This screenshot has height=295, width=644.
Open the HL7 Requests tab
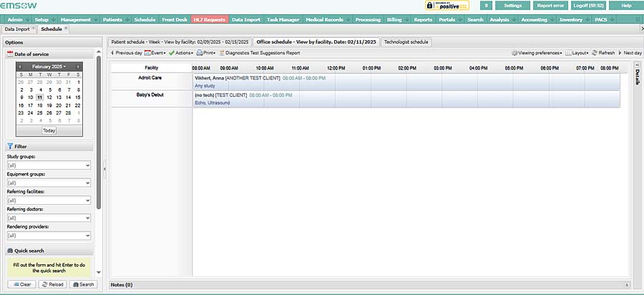pos(209,19)
